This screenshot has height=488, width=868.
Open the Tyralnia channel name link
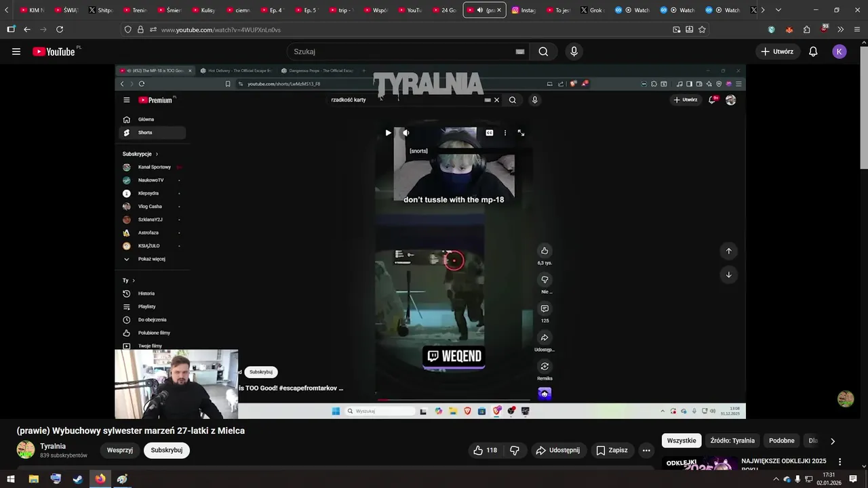(x=53, y=446)
